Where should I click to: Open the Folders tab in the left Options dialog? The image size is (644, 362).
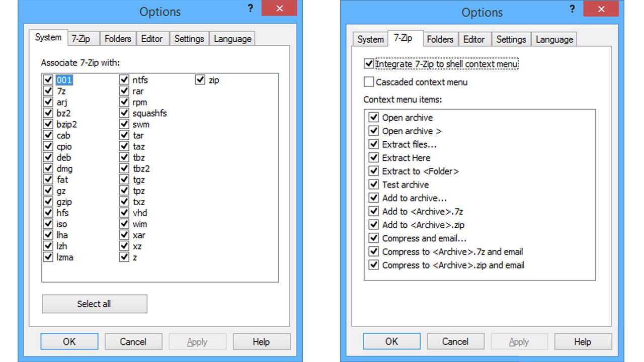pos(118,39)
